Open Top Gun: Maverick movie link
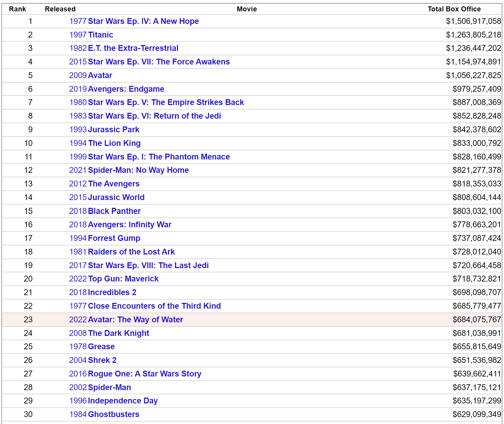Image resolution: width=504 pixels, height=424 pixels. coord(123,279)
